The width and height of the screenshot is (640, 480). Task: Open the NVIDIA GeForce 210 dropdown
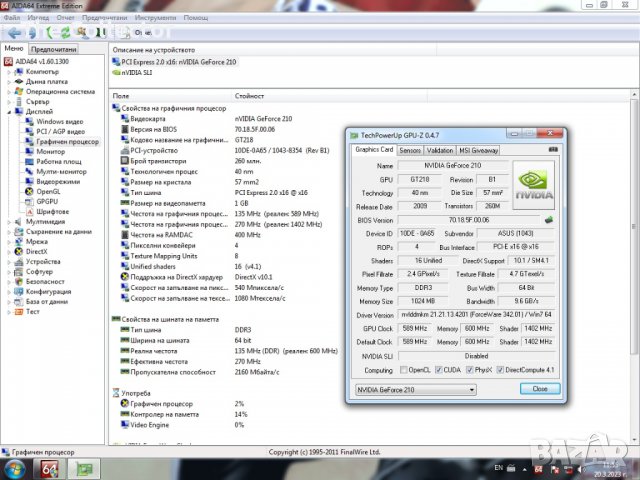[416, 389]
